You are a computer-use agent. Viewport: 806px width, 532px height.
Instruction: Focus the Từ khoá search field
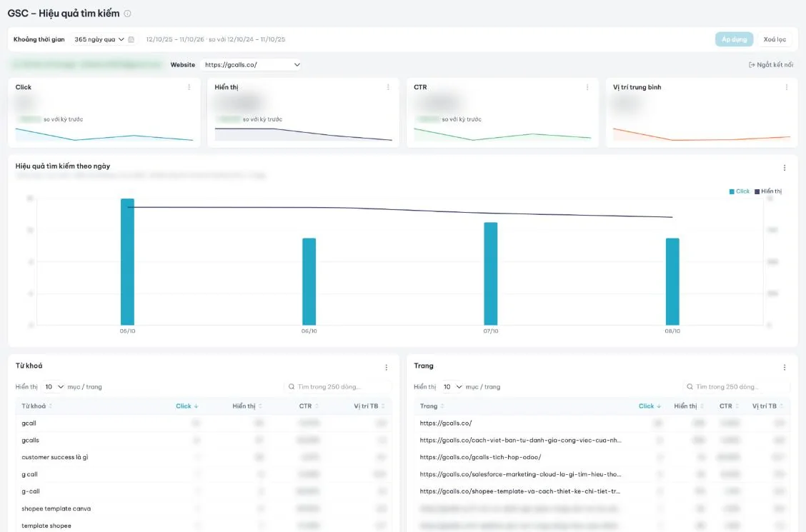point(337,386)
